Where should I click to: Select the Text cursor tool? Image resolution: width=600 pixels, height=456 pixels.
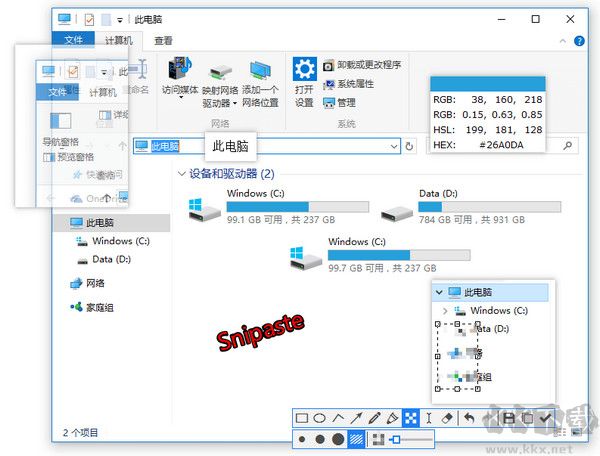coord(429,418)
